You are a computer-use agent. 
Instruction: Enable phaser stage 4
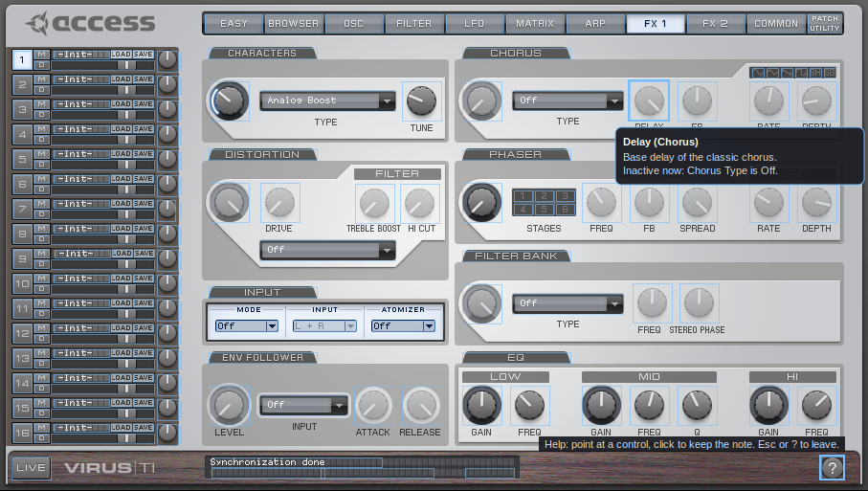[x=523, y=210]
